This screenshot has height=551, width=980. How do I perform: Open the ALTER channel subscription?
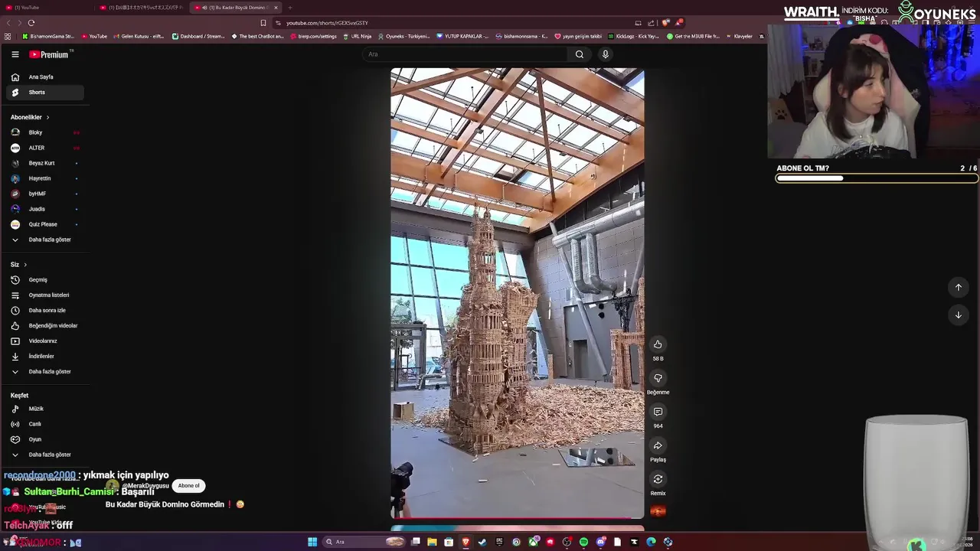45,148
